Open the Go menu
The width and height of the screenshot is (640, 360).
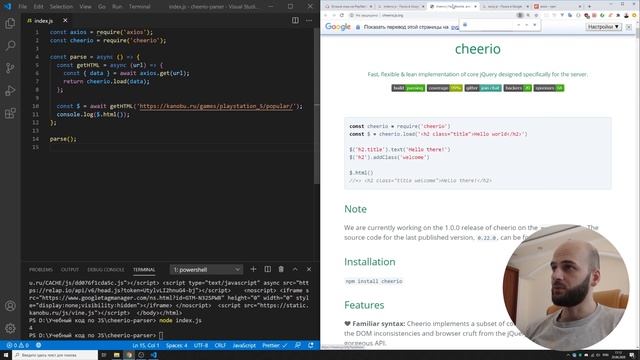click(x=102, y=7)
